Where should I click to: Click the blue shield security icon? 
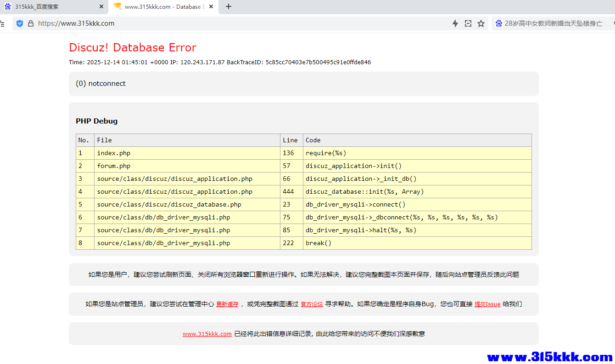pyautogui.click(x=19, y=23)
